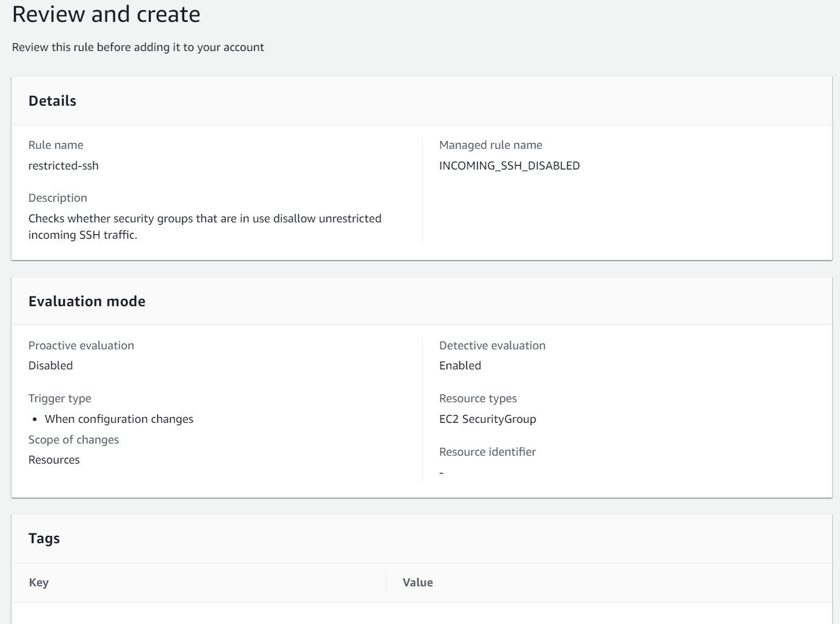Click the Managed rule name label
This screenshot has height=624, width=840.
click(x=491, y=145)
